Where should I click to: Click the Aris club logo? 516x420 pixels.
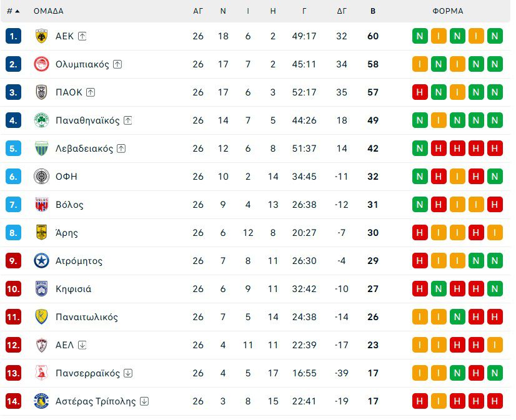(x=41, y=233)
